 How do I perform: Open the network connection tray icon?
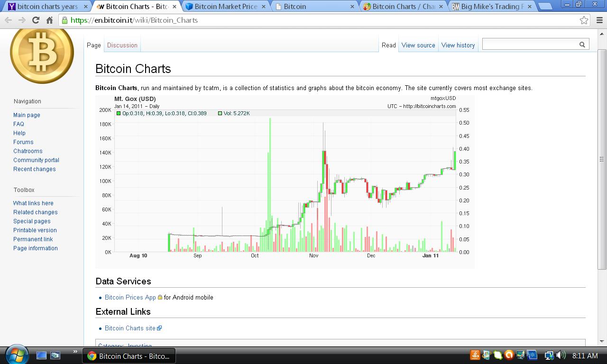tap(549, 355)
